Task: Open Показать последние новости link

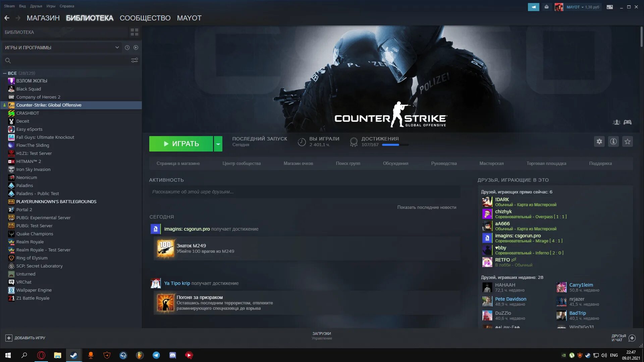Action: [427, 207]
